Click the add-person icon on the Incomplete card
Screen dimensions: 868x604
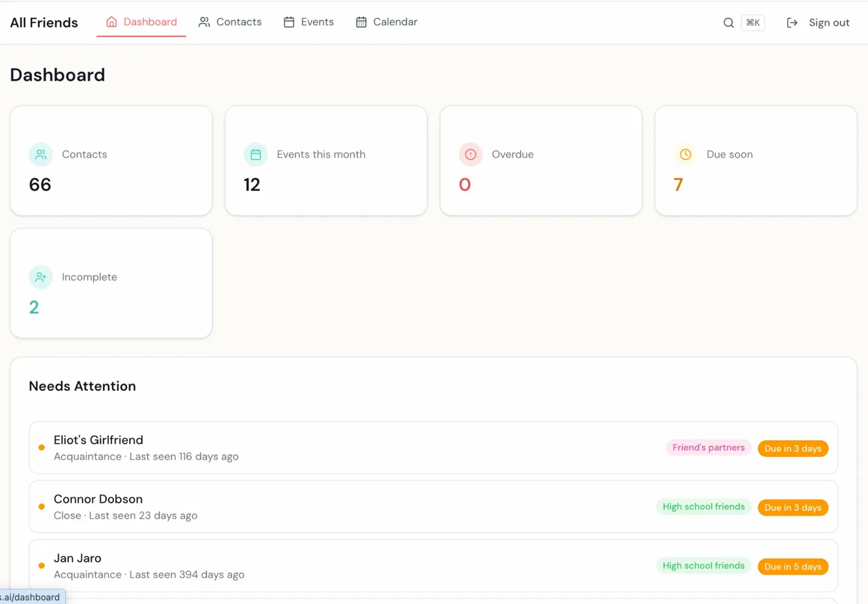[40, 277]
